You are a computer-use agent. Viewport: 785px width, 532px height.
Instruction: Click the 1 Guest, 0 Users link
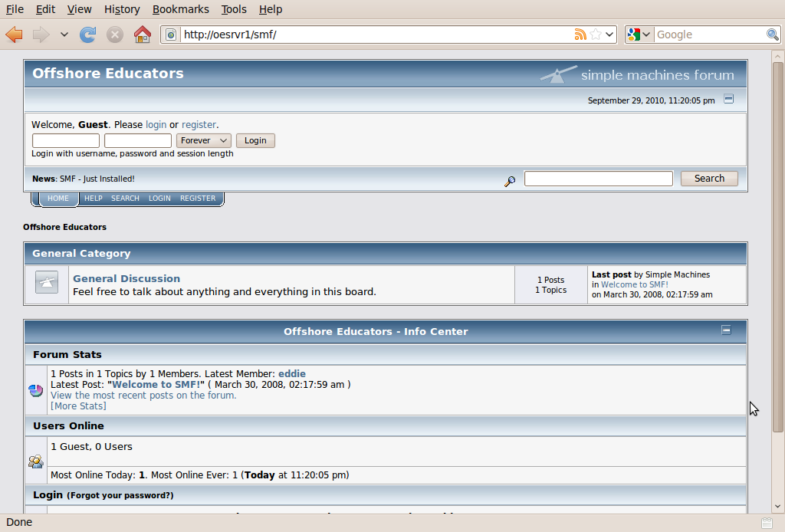point(92,446)
